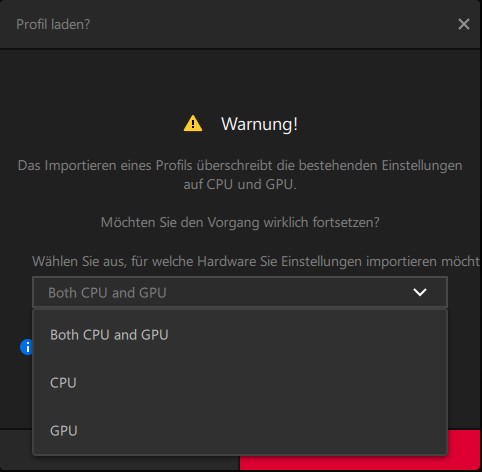Choose Both CPU and GPU option
The width and height of the screenshot is (482, 472).
[x=240, y=335]
